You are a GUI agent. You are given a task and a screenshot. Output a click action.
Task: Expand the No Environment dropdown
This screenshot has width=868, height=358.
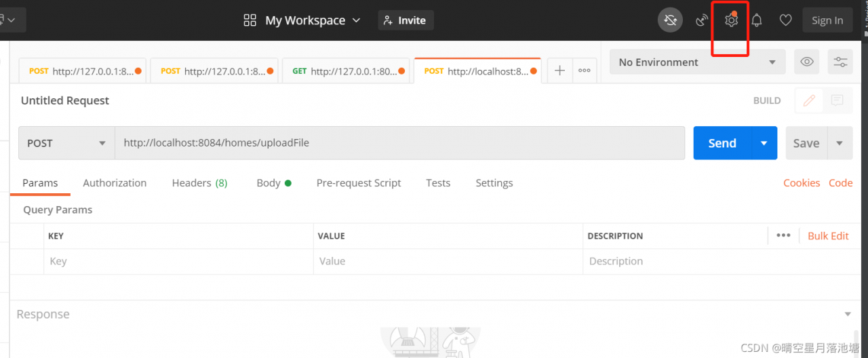[x=697, y=62]
